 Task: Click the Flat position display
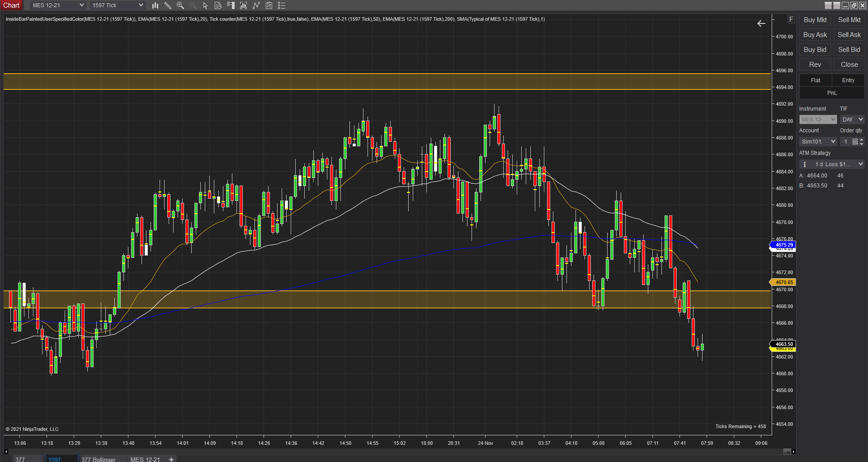816,80
